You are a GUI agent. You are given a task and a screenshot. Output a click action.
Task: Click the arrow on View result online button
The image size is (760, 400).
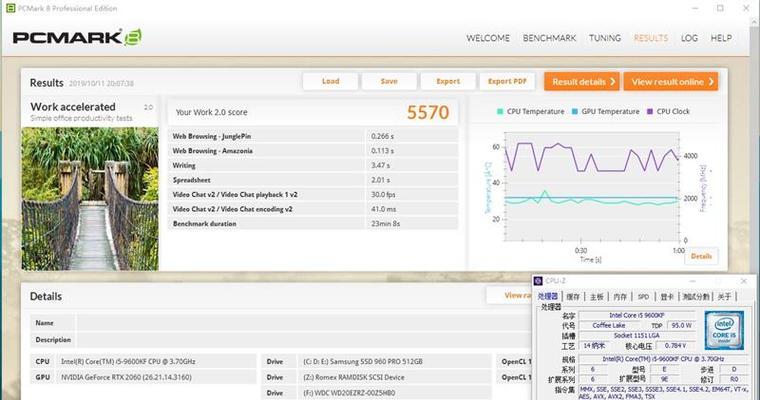tap(711, 81)
